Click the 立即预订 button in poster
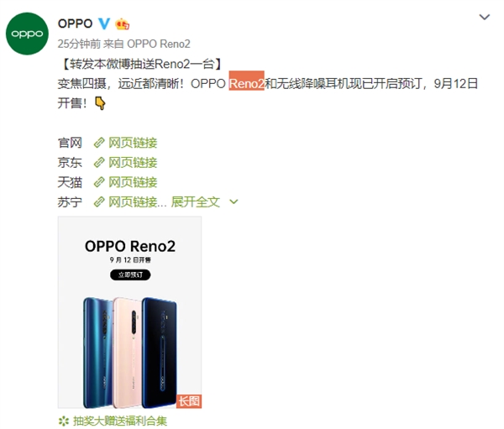The width and height of the screenshot is (504, 429). pos(130,275)
